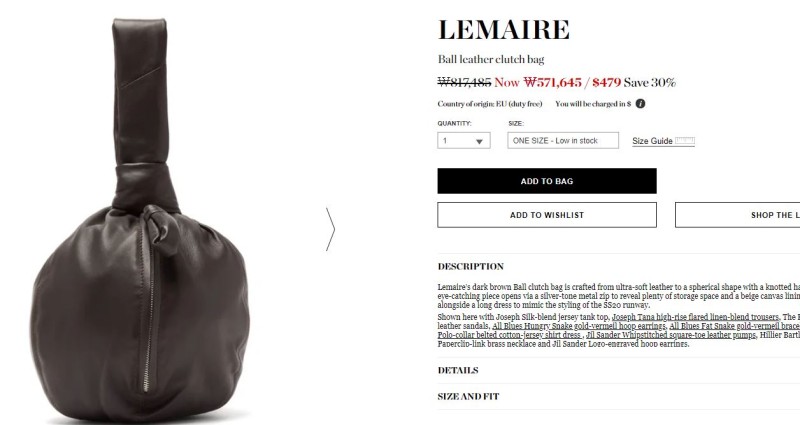The height and width of the screenshot is (425, 800).
Task: Click the ruler icon next to Size Guide
Action: tap(685, 141)
